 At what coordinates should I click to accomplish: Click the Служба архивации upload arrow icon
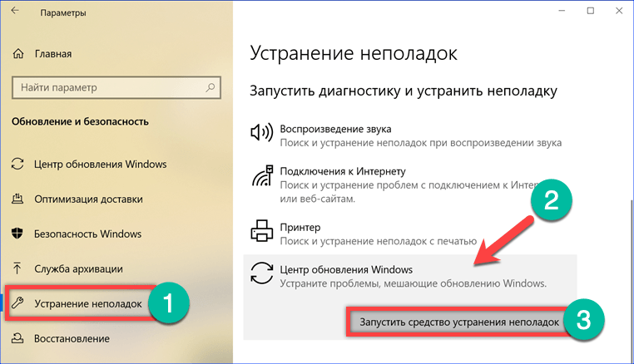tap(17, 268)
